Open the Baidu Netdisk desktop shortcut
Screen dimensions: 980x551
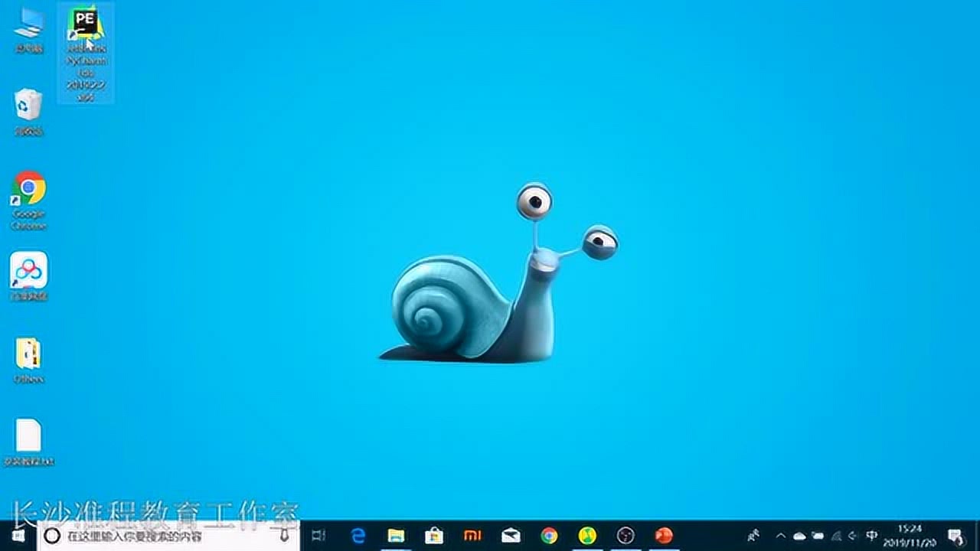click(29, 270)
